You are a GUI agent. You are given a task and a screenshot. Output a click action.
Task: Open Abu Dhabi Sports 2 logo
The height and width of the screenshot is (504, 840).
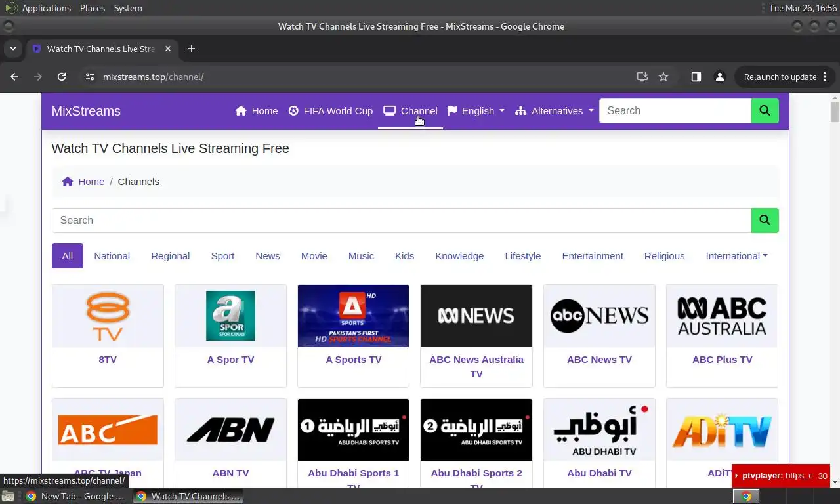[476, 430]
